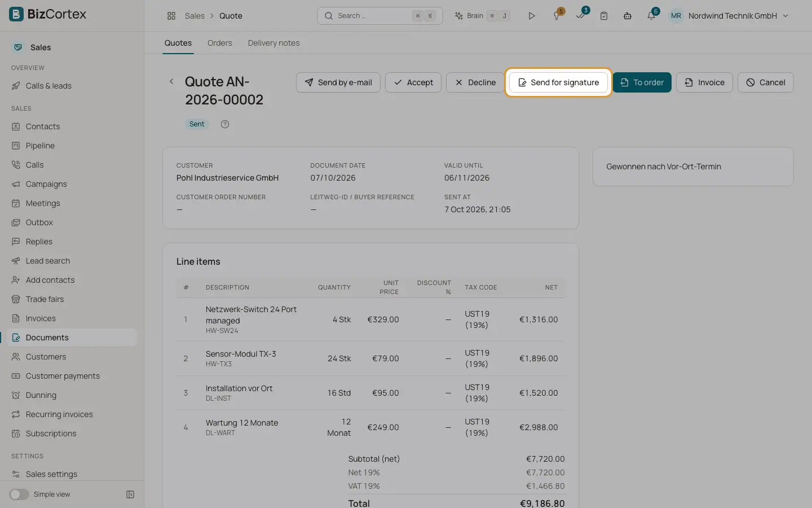Open the notifications bell icon

click(651, 16)
